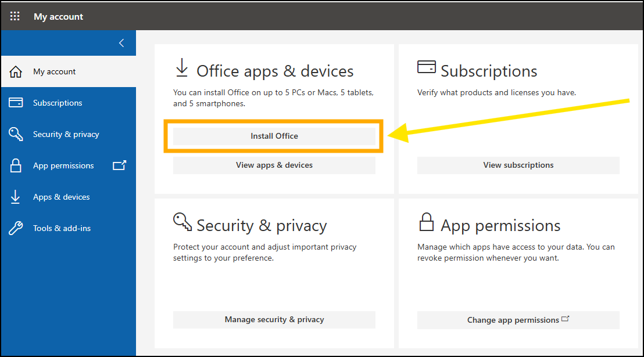Collapse the sidebar using the chevron
The image size is (644, 357).
[x=121, y=42]
